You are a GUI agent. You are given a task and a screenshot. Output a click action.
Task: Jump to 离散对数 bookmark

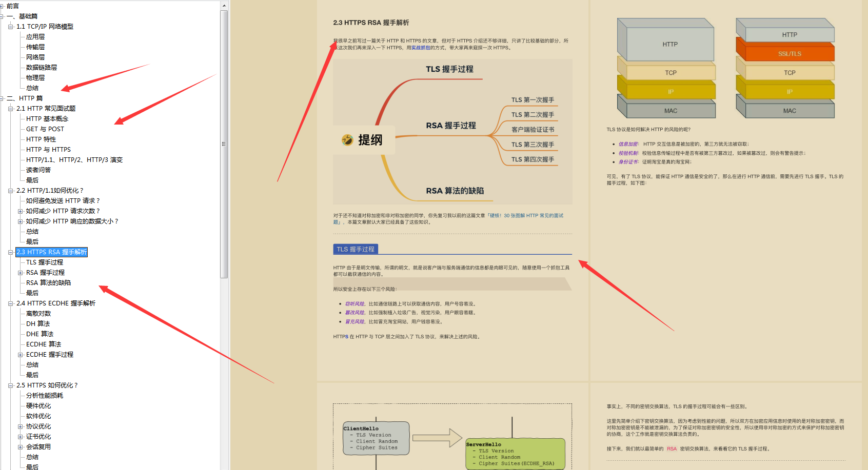click(38, 314)
